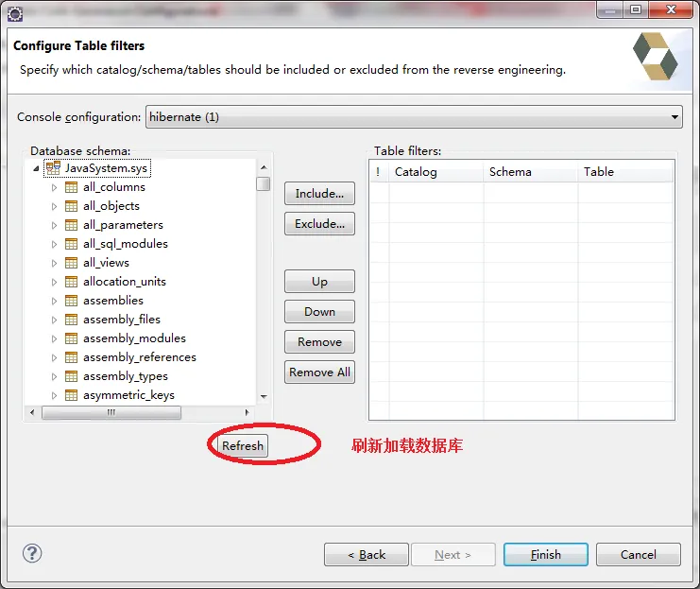Click the Schema column header
700x589 pixels.
(531, 172)
